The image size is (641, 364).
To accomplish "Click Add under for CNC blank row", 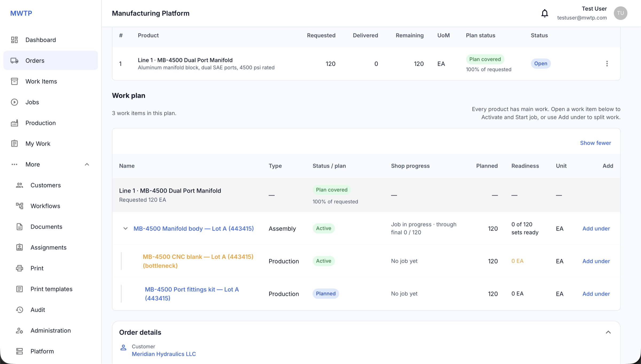I will pos(596,261).
